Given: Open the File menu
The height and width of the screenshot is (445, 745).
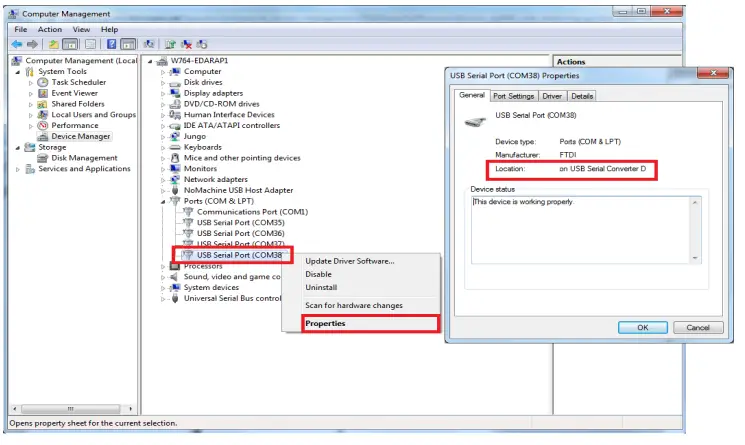Looking at the screenshot, I should pos(20,29).
